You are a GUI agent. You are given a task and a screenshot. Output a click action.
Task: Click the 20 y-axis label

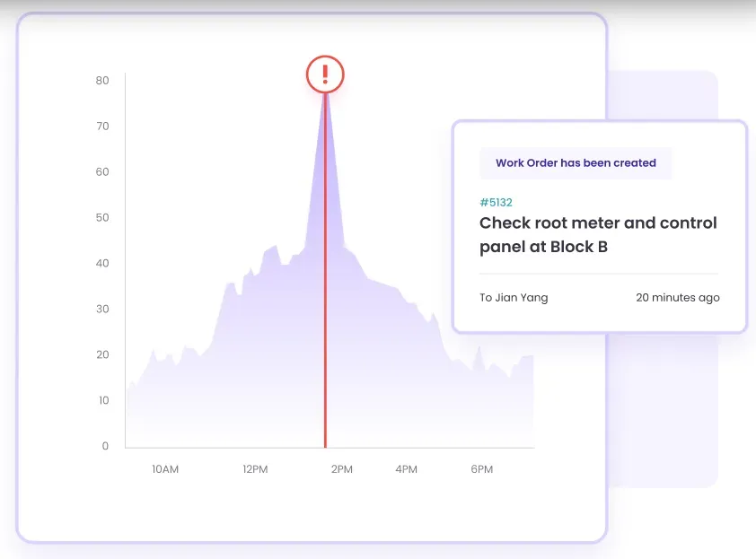[102, 355]
